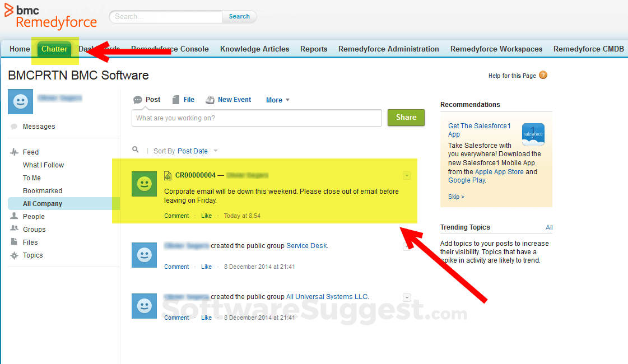Comment on the Service Desk post
The height and width of the screenshot is (364, 628).
176,267
